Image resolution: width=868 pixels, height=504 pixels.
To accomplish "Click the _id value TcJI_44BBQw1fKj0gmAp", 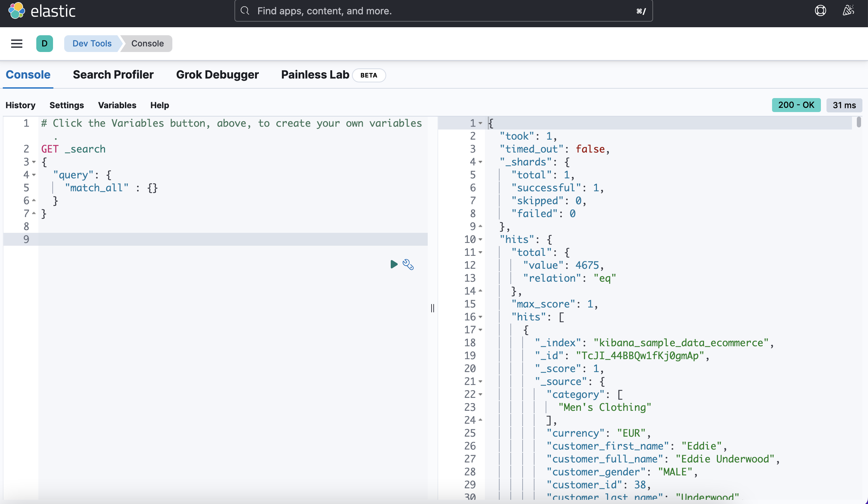I will [640, 356].
